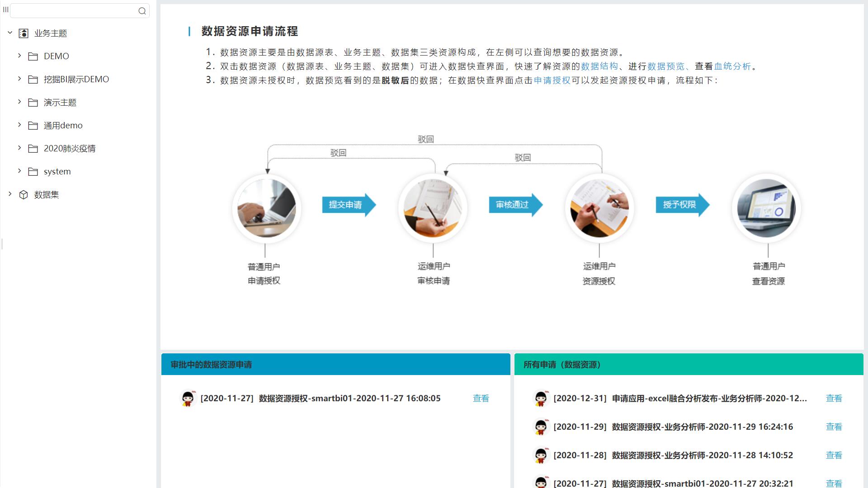Expand the 2020肺炎疫情 folder
Screen dimensions: 868x488
coord(19,148)
